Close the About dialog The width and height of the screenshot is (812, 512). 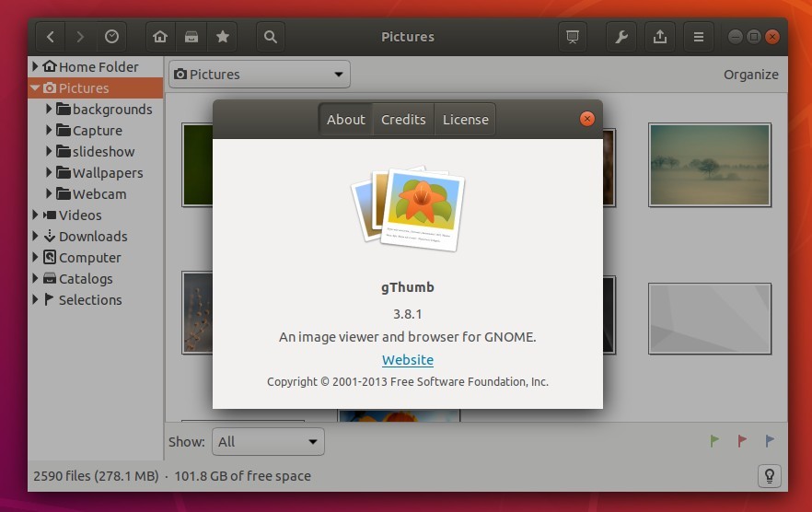click(586, 119)
